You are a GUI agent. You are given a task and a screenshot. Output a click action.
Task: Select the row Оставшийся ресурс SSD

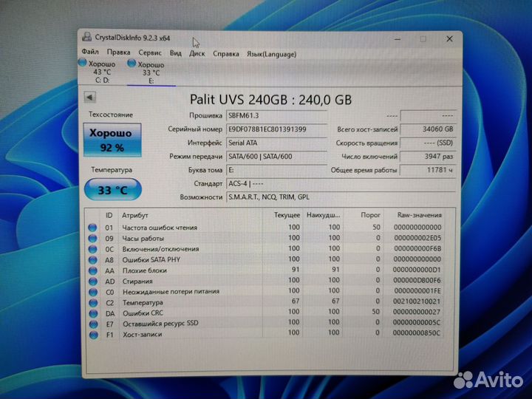click(265, 323)
